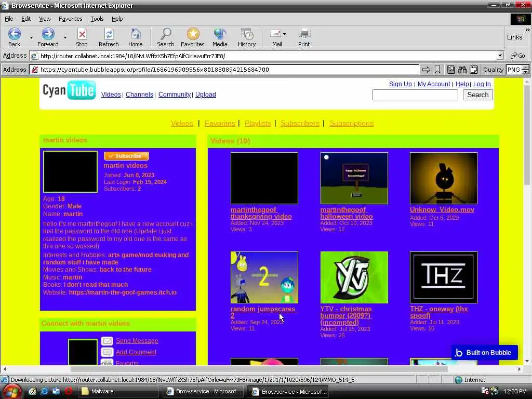The width and height of the screenshot is (532, 399).
Task: Open Favorites star toolbar icon
Action: pos(193,34)
